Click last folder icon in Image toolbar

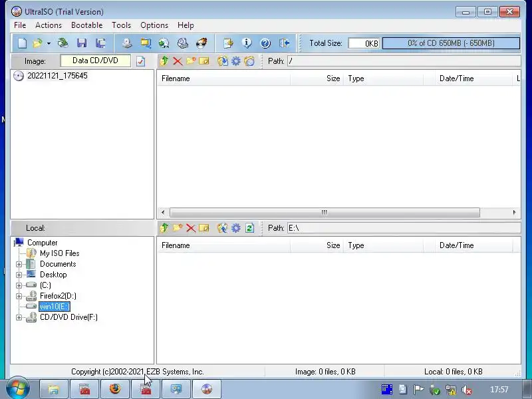tap(249, 61)
